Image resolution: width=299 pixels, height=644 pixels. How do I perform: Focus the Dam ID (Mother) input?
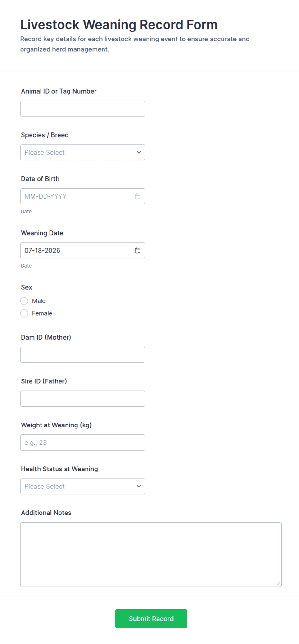coord(83,355)
